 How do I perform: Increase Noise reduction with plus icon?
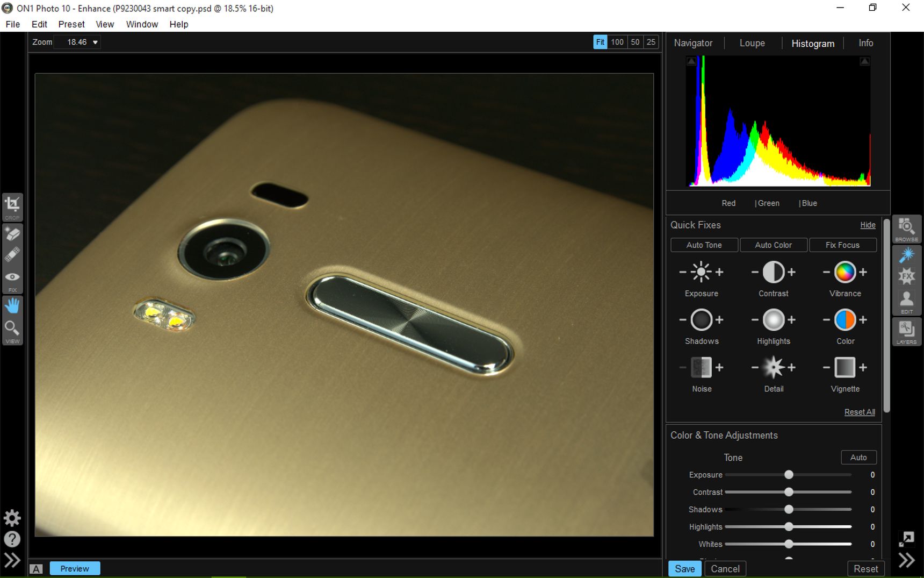click(719, 368)
